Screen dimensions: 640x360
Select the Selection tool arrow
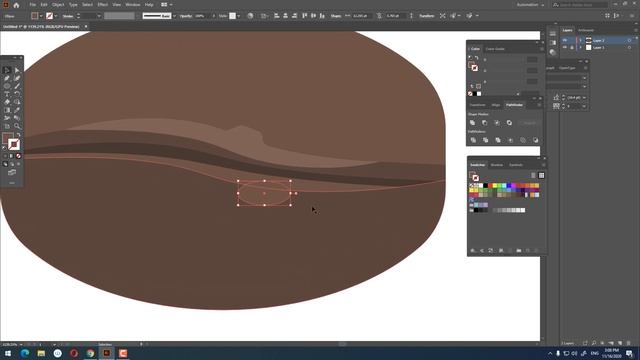click(x=7, y=70)
